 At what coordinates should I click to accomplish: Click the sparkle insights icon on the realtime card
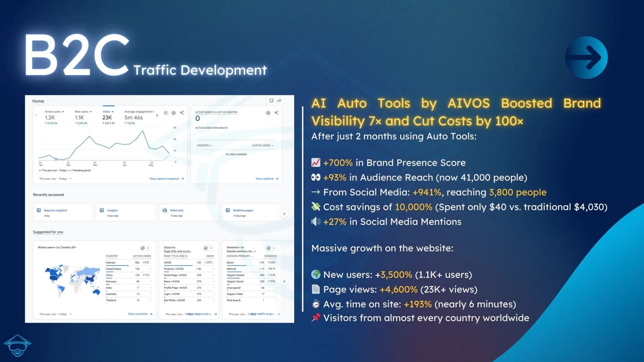(276, 113)
